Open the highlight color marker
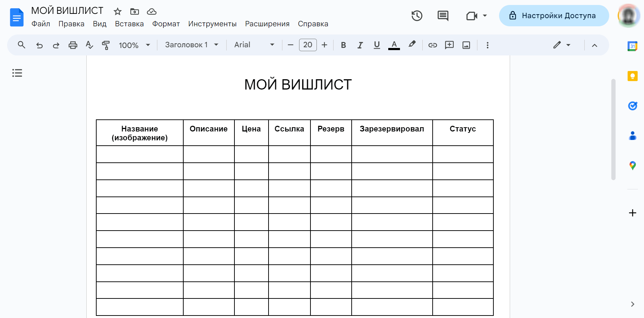 (412, 44)
